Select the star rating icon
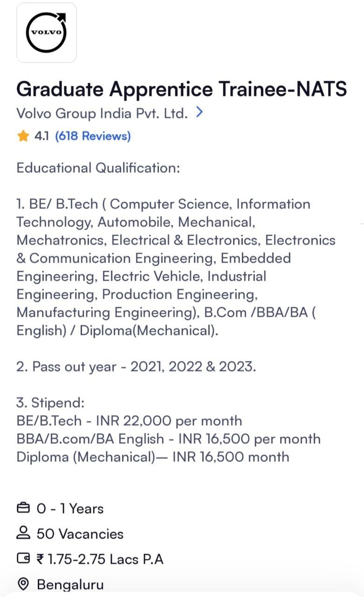Viewport: 364px width, 597px height. point(22,136)
